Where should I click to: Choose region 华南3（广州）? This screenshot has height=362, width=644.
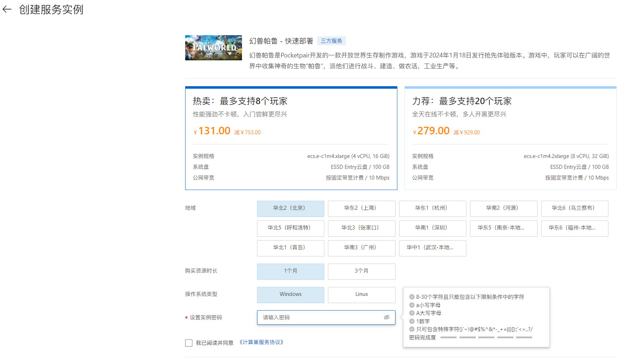click(x=362, y=248)
